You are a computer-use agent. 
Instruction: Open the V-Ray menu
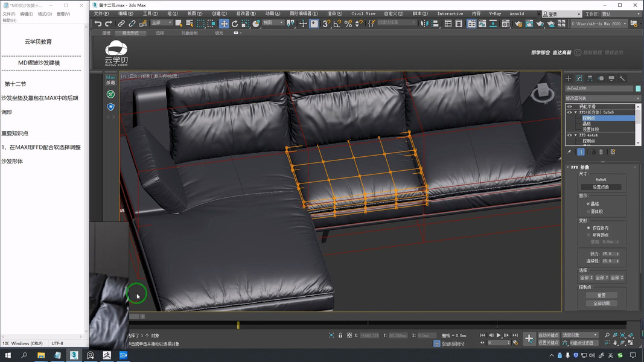point(495,13)
